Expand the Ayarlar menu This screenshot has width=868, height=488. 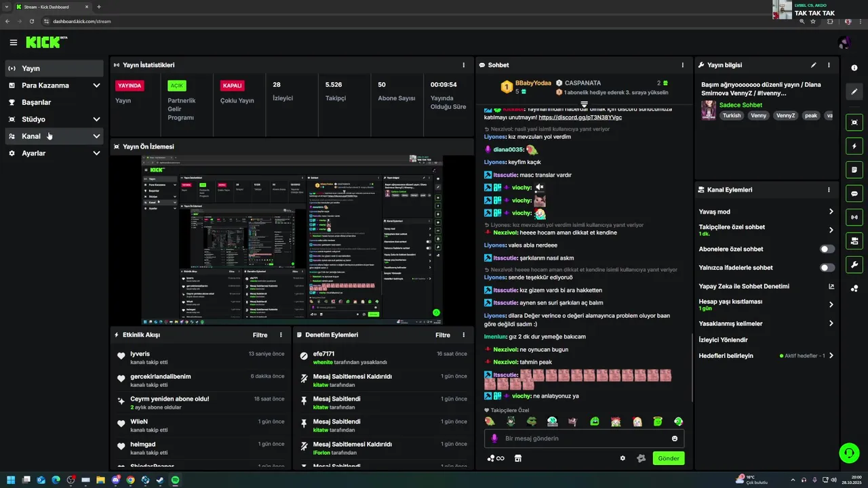point(55,153)
